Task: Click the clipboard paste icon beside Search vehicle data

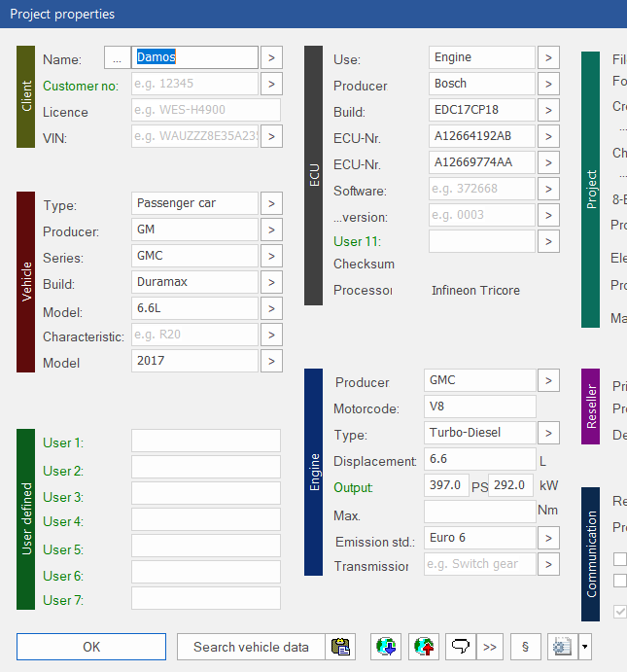Action: [x=340, y=647]
